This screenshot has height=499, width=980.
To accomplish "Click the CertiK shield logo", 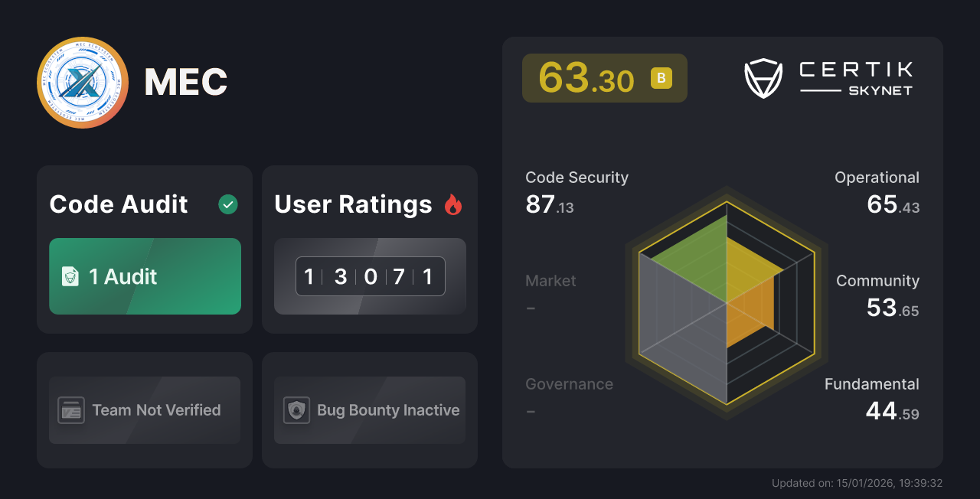I will tap(763, 77).
